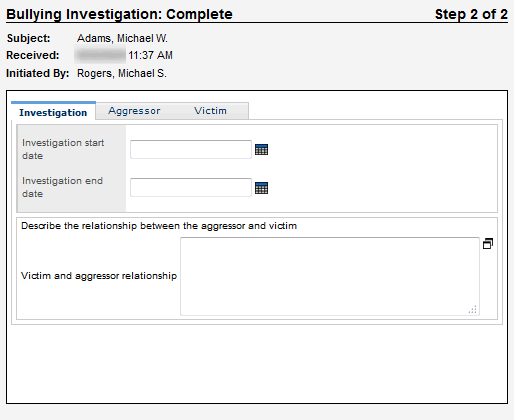Switch to the Victim tab

[x=211, y=111]
